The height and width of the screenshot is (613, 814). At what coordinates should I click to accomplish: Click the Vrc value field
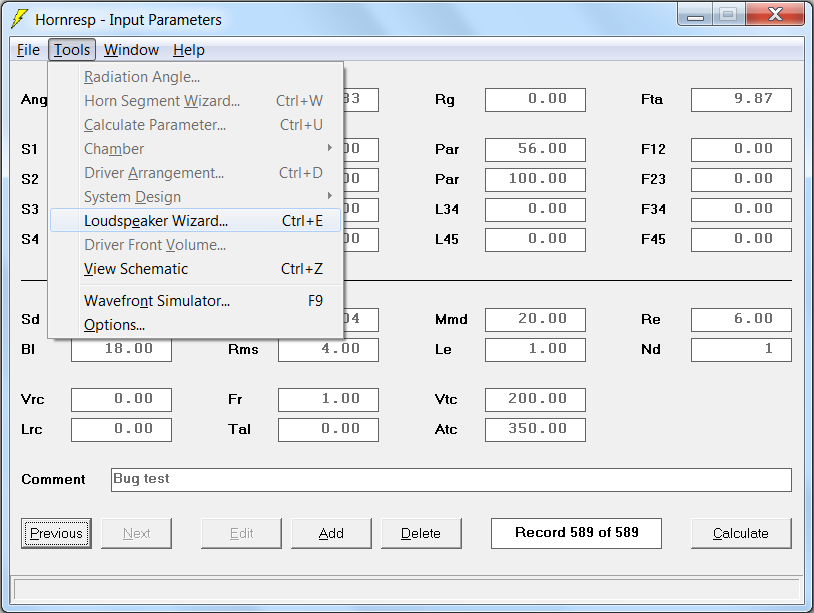tap(121, 400)
